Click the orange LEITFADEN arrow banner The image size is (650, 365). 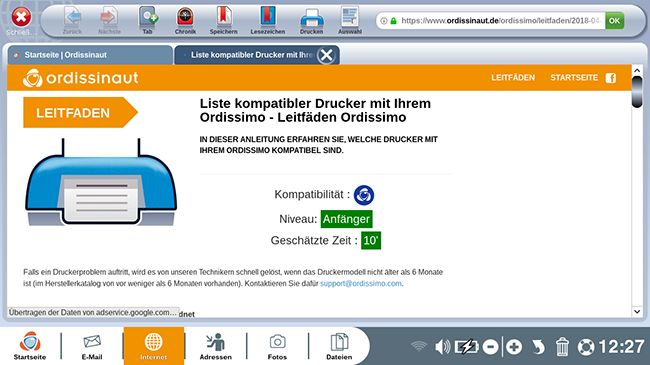80,112
